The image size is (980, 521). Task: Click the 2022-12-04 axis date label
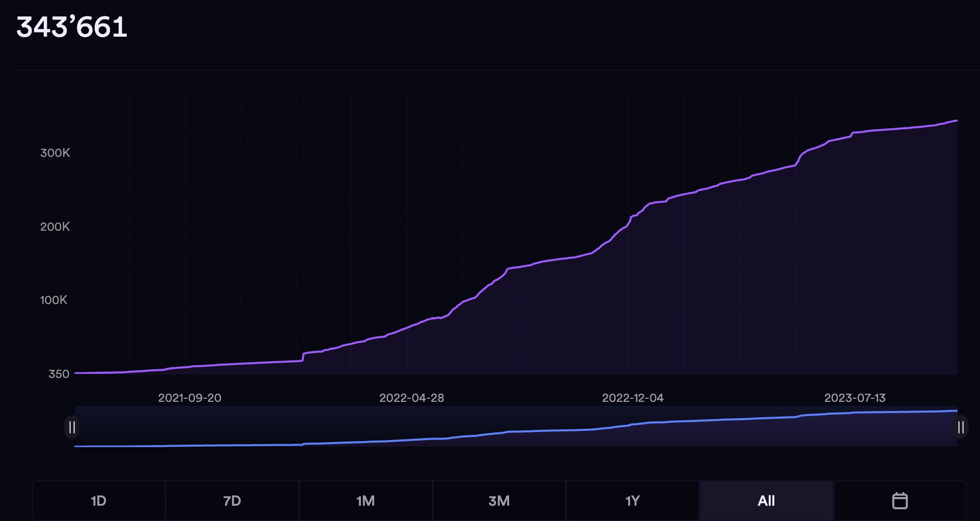pyautogui.click(x=634, y=398)
